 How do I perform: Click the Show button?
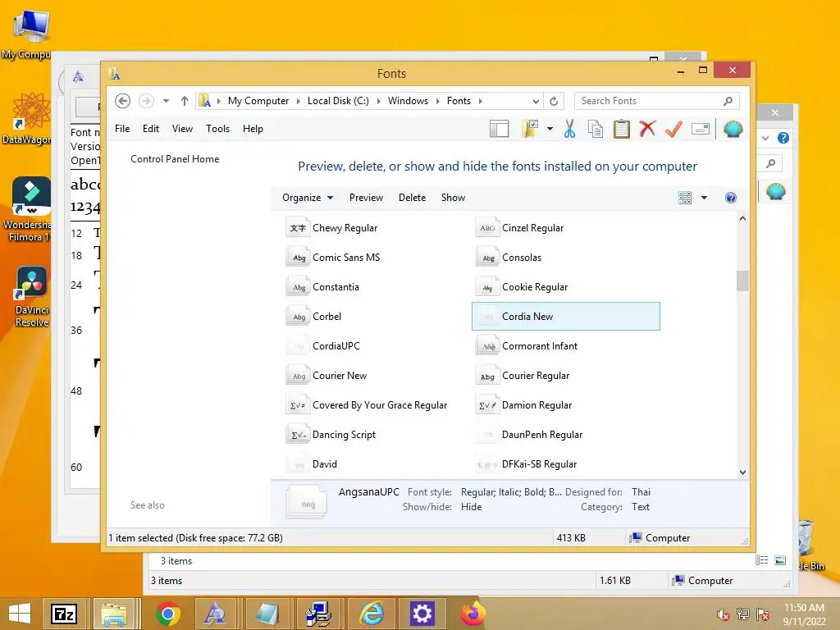pos(453,198)
